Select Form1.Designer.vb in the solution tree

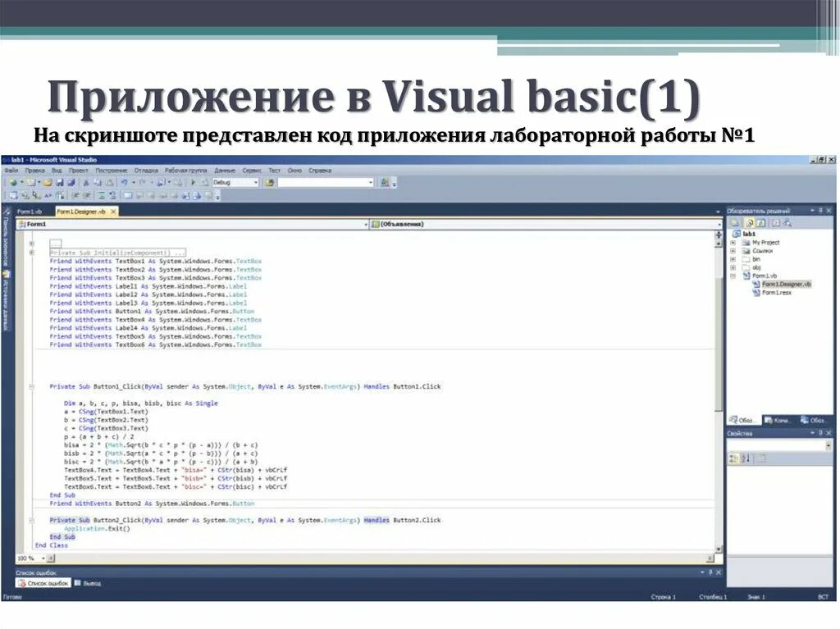click(x=787, y=284)
